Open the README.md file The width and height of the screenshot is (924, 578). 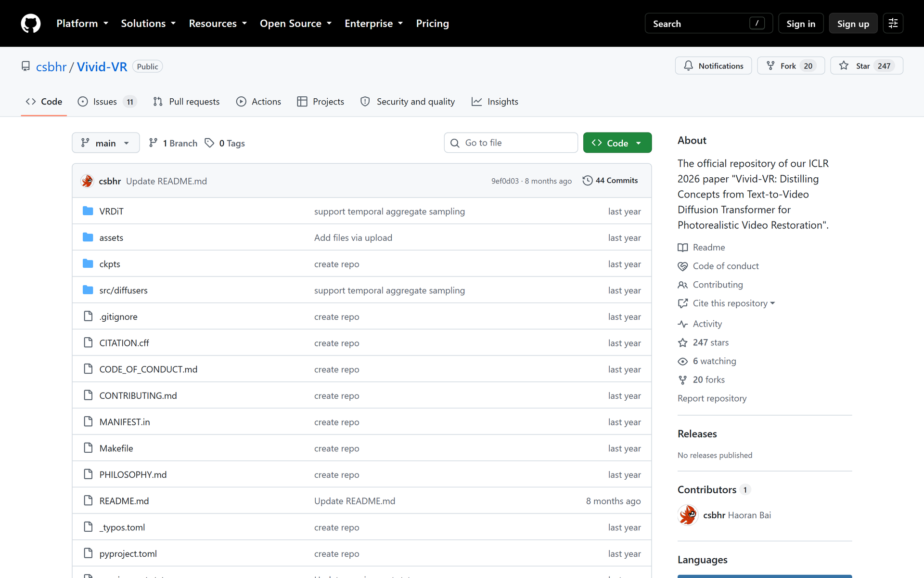click(x=124, y=500)
